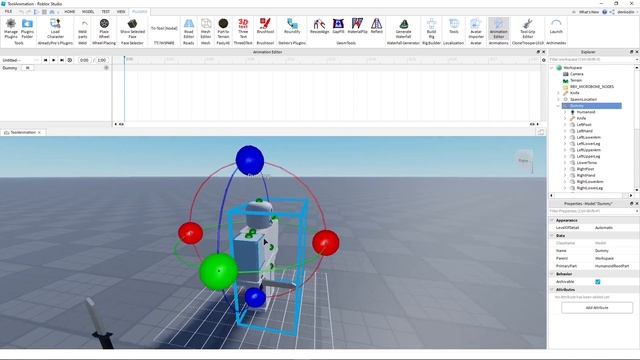640x360 pixels.
Task: Toggle animation looping
Action: (70, 60)
